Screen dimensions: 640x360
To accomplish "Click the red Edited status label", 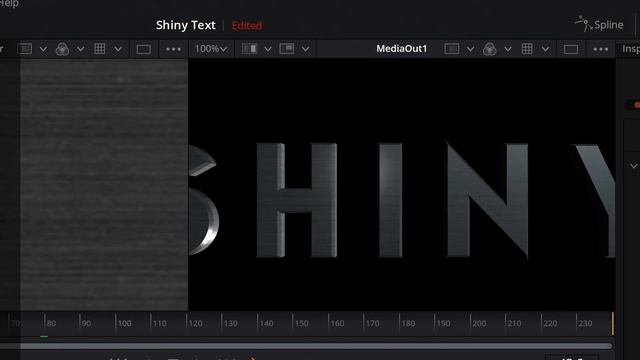I will point(247,26).
